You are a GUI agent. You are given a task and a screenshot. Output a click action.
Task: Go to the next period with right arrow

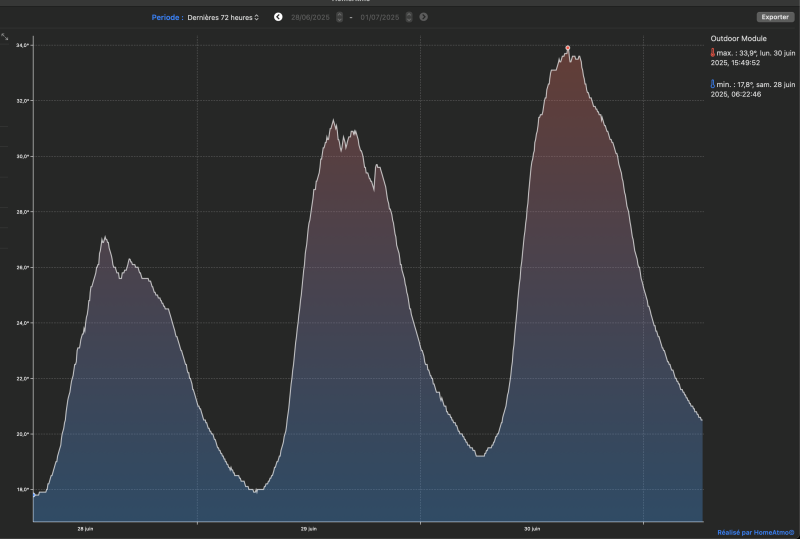click(x=423, y=17)
